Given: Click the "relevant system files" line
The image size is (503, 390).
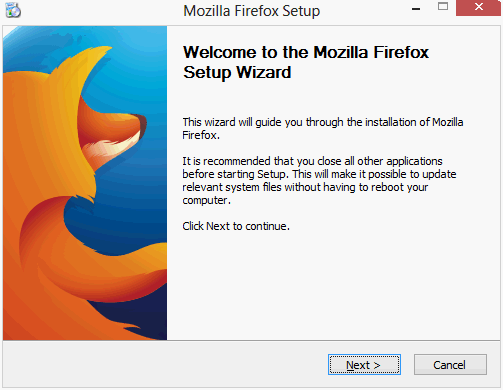Looking at the screenshot, I should (305, 187).
